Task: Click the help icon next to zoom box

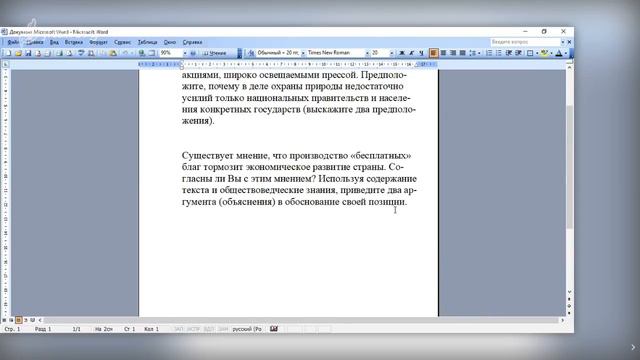Action: click(x=193, y=53)
